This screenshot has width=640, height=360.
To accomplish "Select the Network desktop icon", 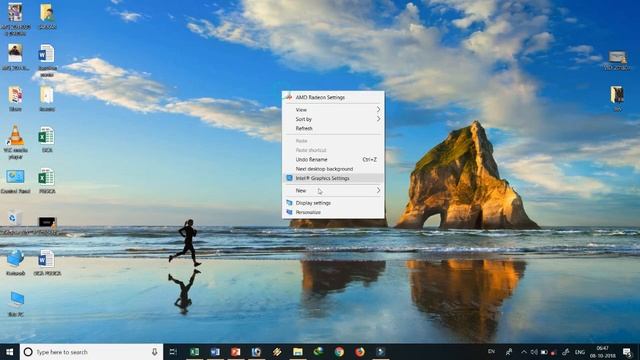I will [x=16, y=263].
